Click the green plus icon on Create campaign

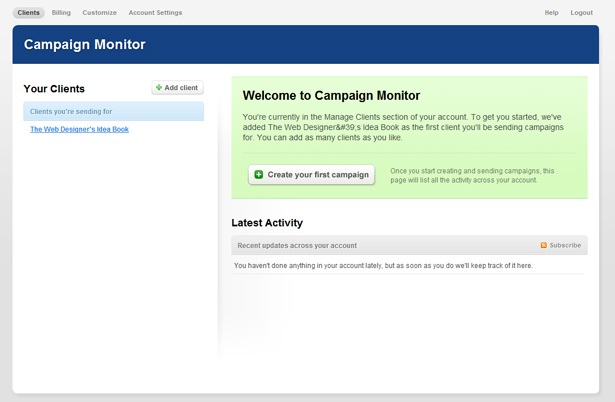coord(258,175)
